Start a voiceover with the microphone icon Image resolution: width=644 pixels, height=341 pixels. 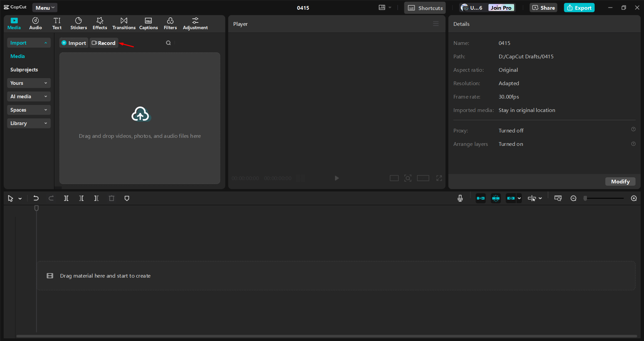pos(460,198)
